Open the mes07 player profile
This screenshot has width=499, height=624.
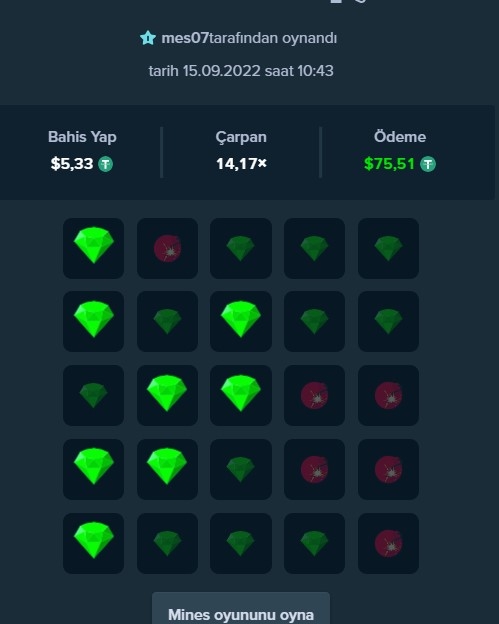point(185,38)
